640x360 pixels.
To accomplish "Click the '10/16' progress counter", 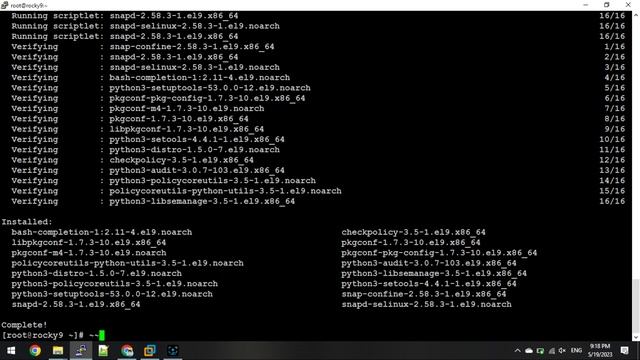I will click(x=612, y=139).
